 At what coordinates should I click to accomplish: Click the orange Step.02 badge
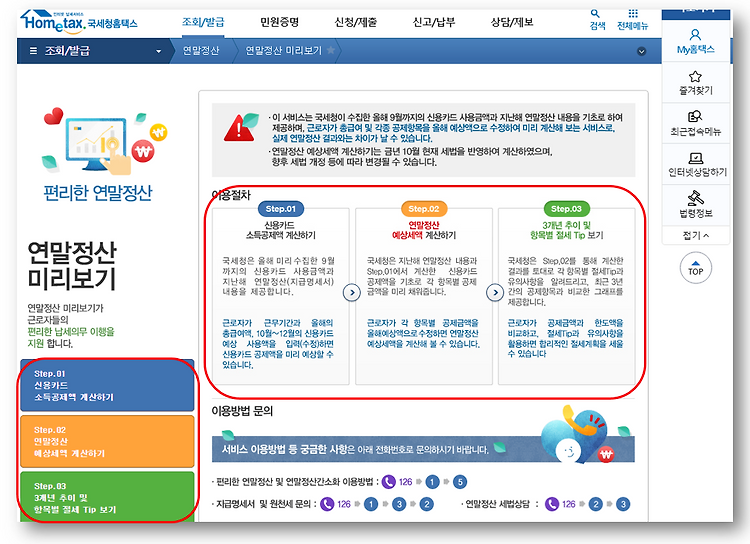pos(424,209)
